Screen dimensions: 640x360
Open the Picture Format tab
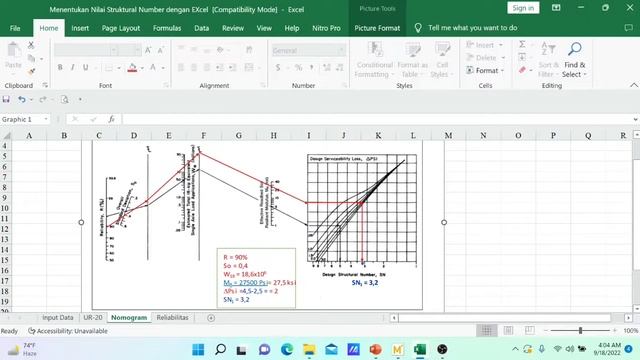377,28
